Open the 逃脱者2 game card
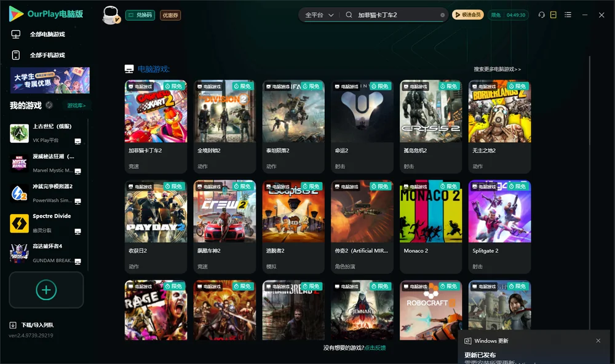The image size is (615, 364). tap(293, 226)
